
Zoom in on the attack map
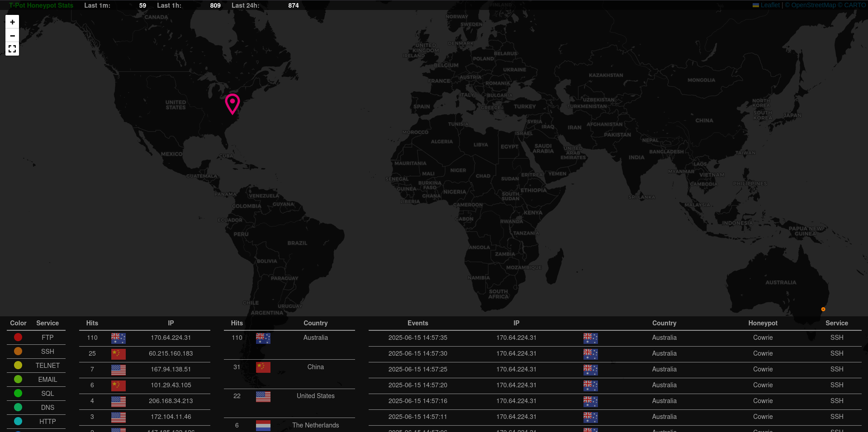pos(12,22)
